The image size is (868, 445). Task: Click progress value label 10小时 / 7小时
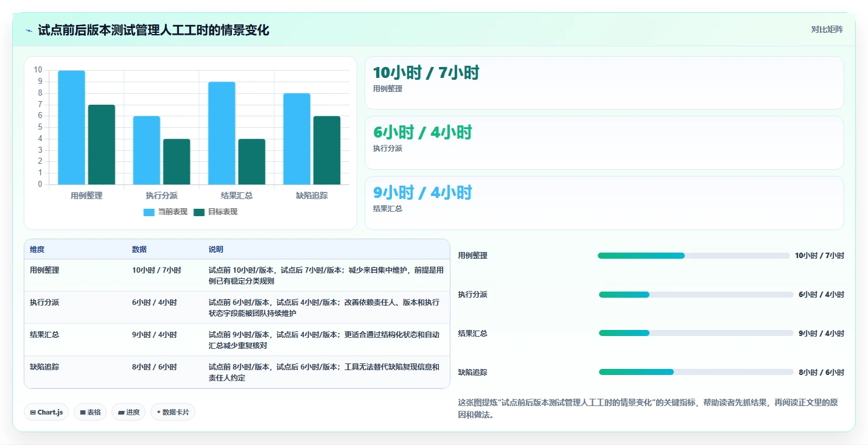[819, 256]
